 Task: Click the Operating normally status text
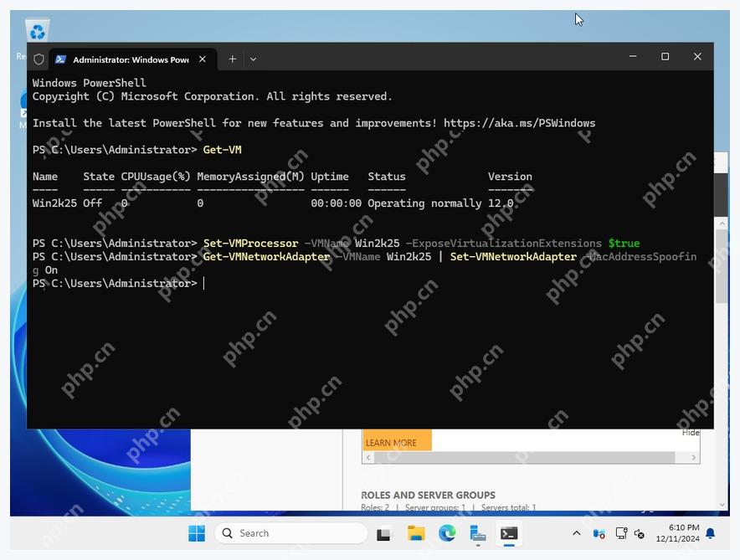(x=424, y=203)
